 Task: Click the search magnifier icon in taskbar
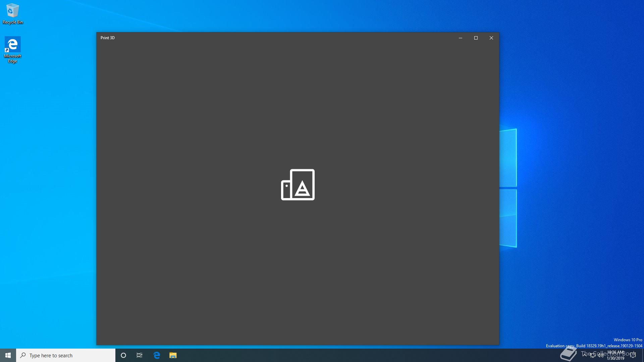(x=23, y=355)
